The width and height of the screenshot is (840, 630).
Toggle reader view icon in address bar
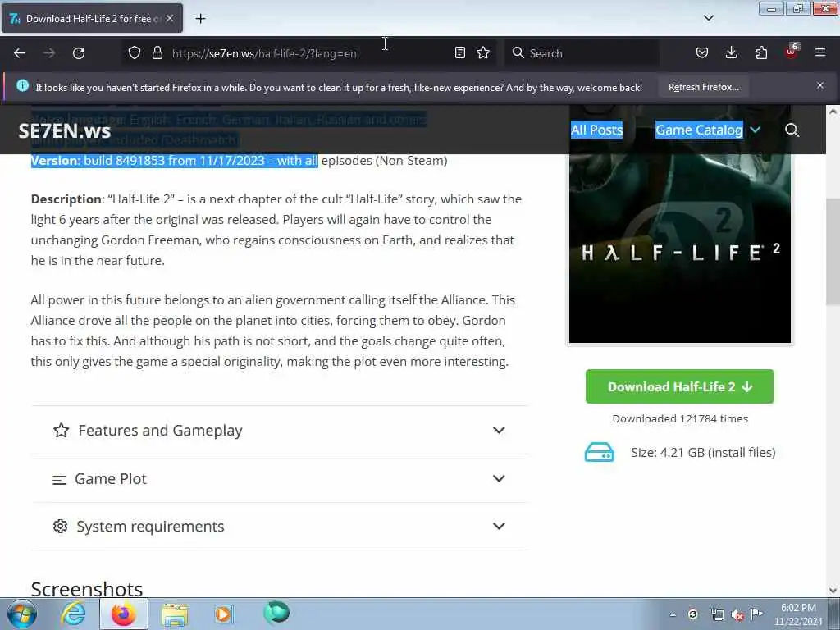(459, 53)
